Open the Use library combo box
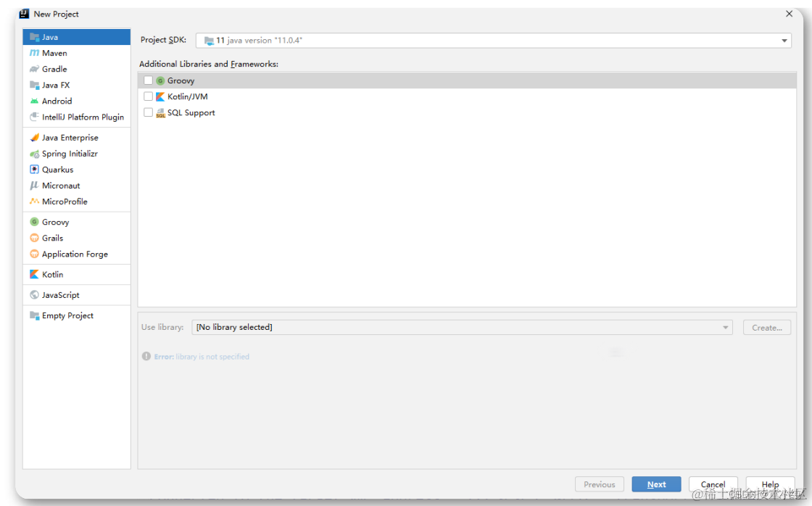 (x=462, y=328)
